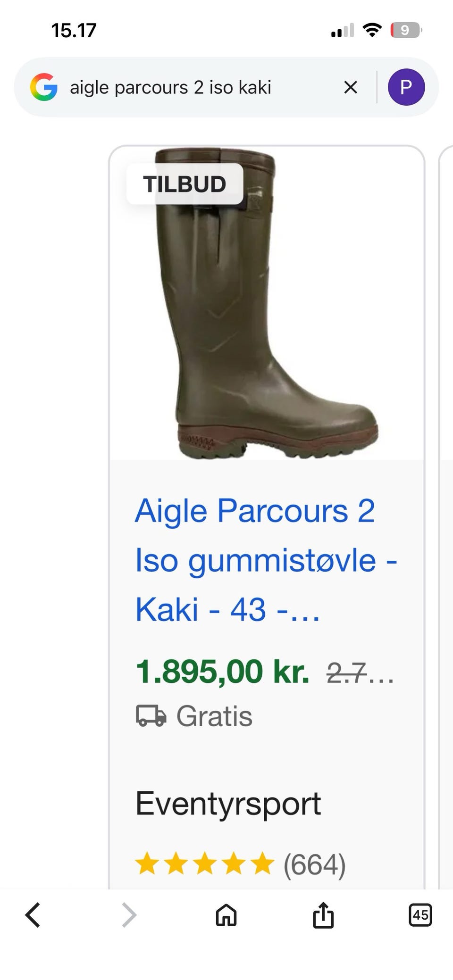This screenshot has height=980, width=453.
Task: Tap the struck-through original price
Action: coord(360,673)
